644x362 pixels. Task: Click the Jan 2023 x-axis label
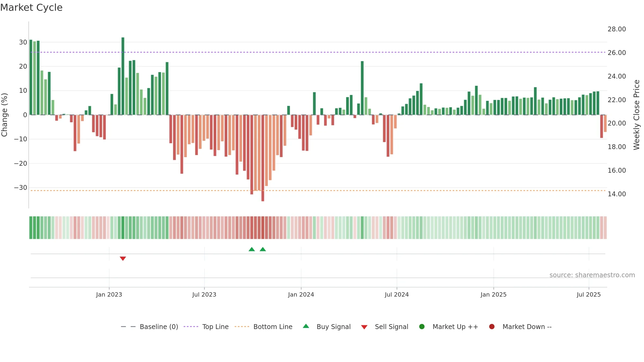coord(109,295)
